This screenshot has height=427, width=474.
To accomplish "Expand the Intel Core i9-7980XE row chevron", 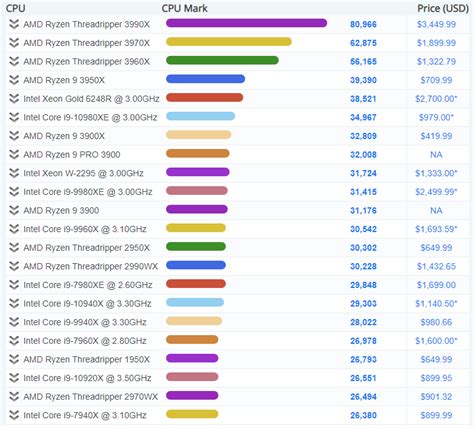I will 14,285.
